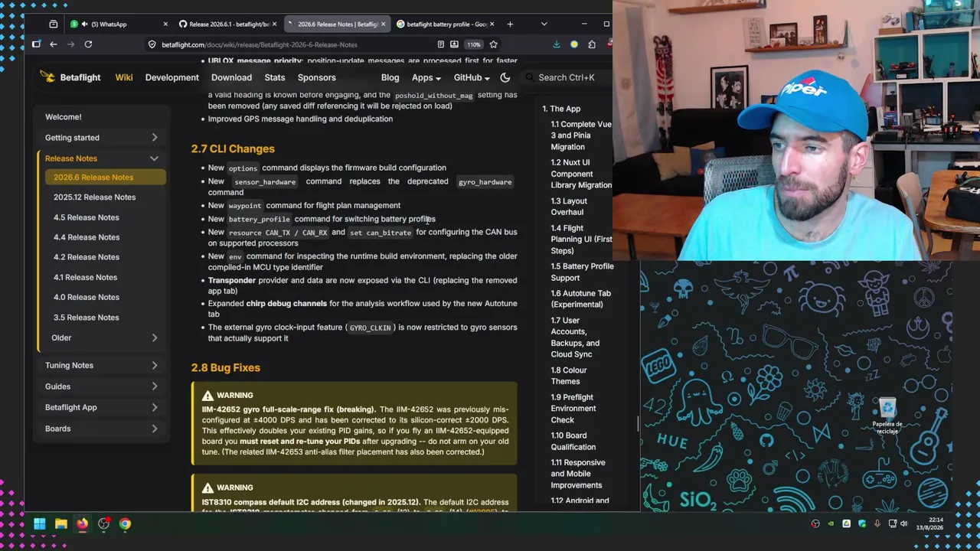Open the Sponsors nav link

coord(316,77)
